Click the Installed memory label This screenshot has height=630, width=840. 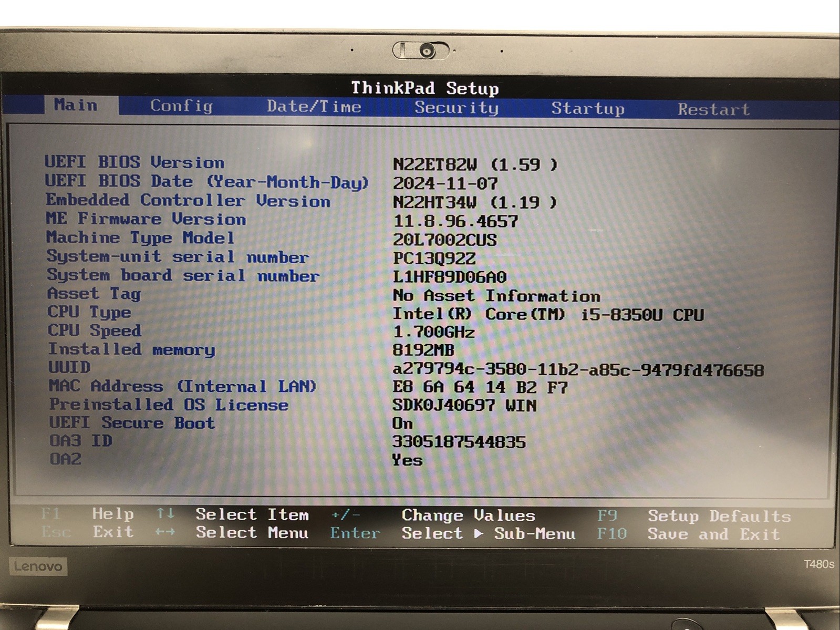(132, 349)
